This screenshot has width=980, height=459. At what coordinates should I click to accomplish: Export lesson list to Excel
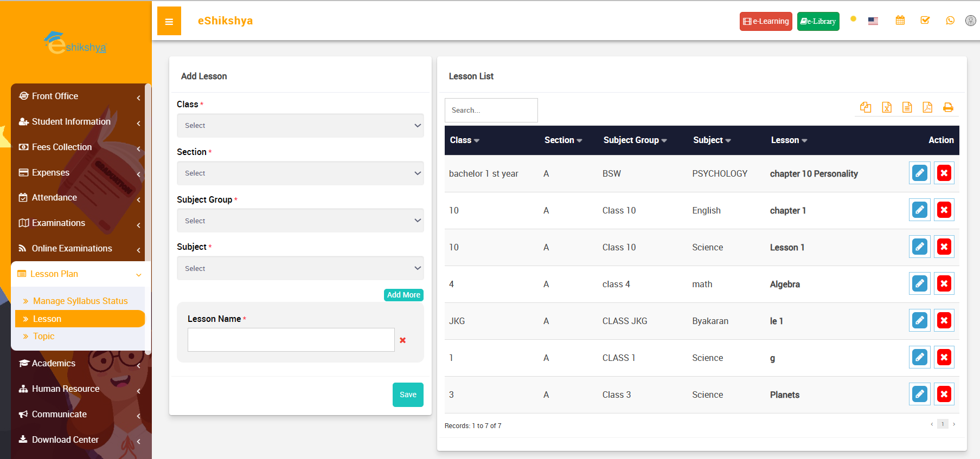coord(887,107)
